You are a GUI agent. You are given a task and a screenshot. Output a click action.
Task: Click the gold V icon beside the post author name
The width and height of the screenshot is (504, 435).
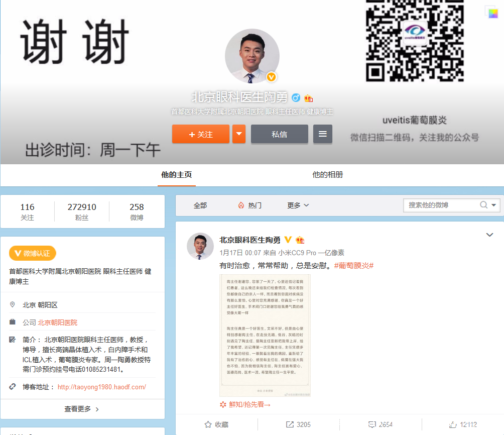(288, 240)
